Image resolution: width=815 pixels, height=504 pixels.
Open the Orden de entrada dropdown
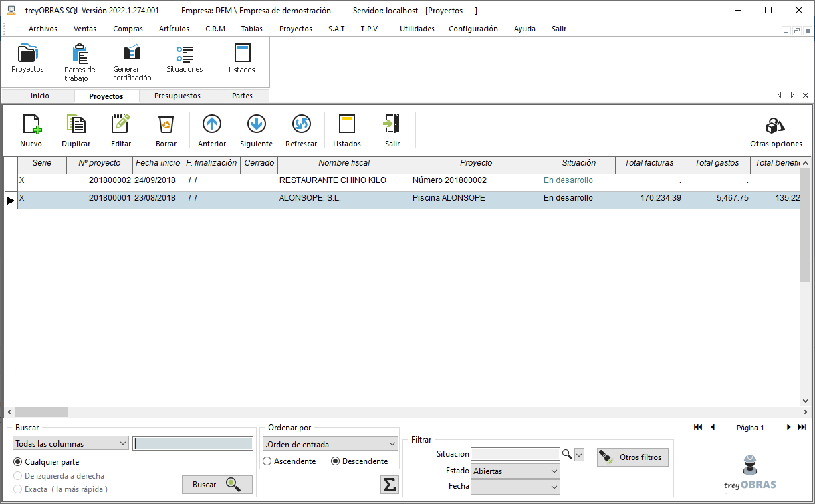330,444
